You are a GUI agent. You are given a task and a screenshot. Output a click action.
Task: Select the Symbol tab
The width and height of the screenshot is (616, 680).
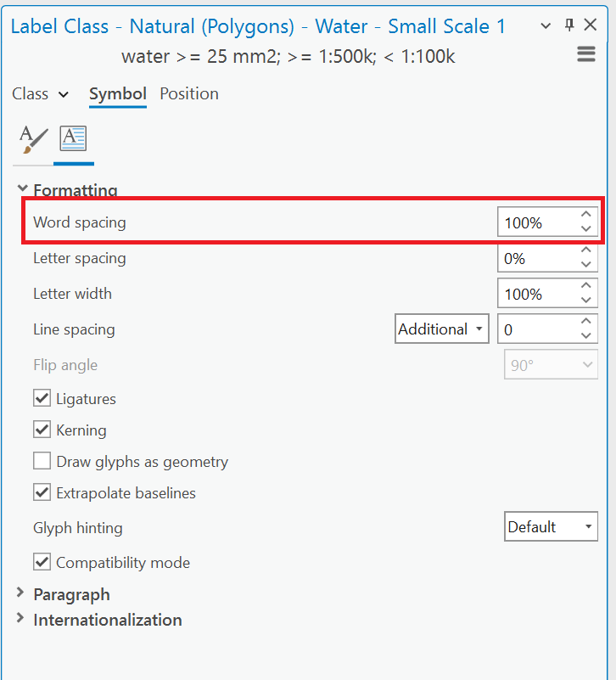tap(117, 93)
